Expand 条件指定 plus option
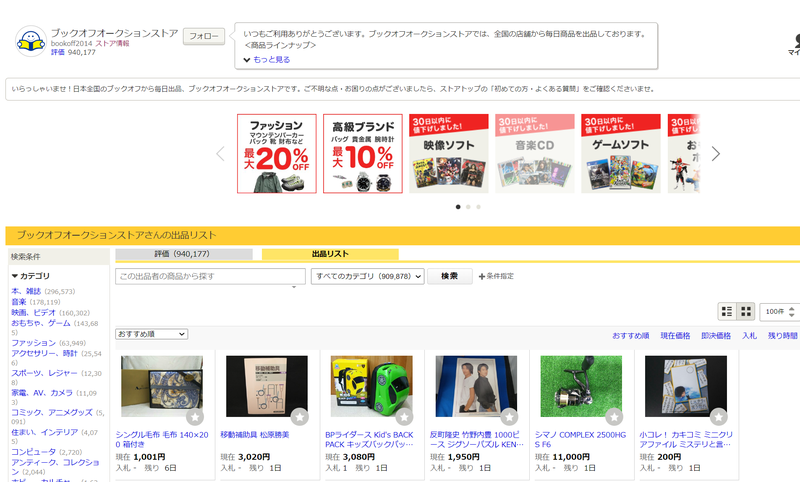The image size is (800, 500). tap(496, 276)
